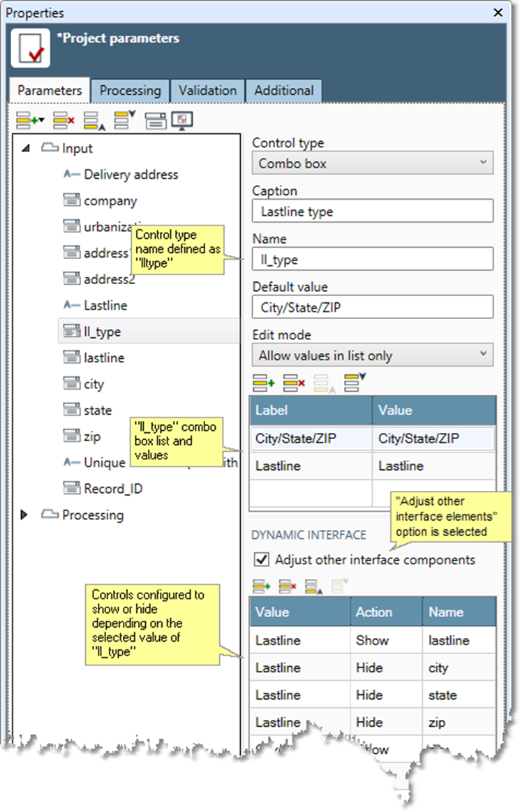Open the Validation tab
Viewport: 520px width, 812px height.
coord(207,91)
